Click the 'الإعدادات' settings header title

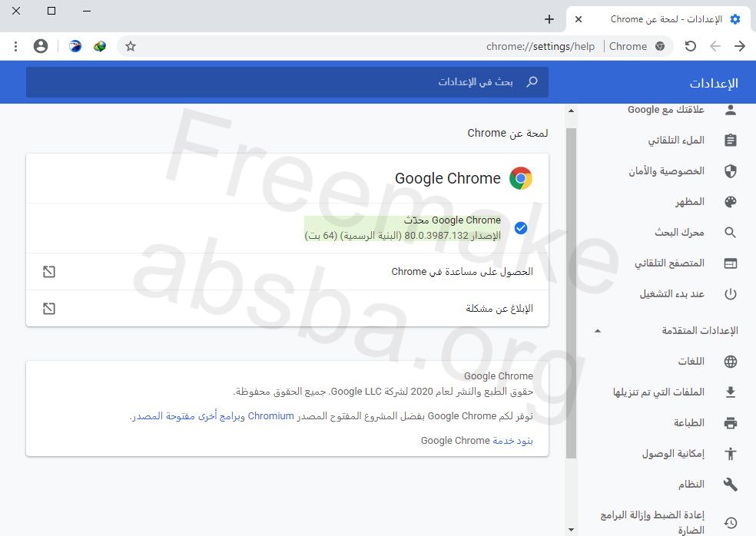coord(714,84)
